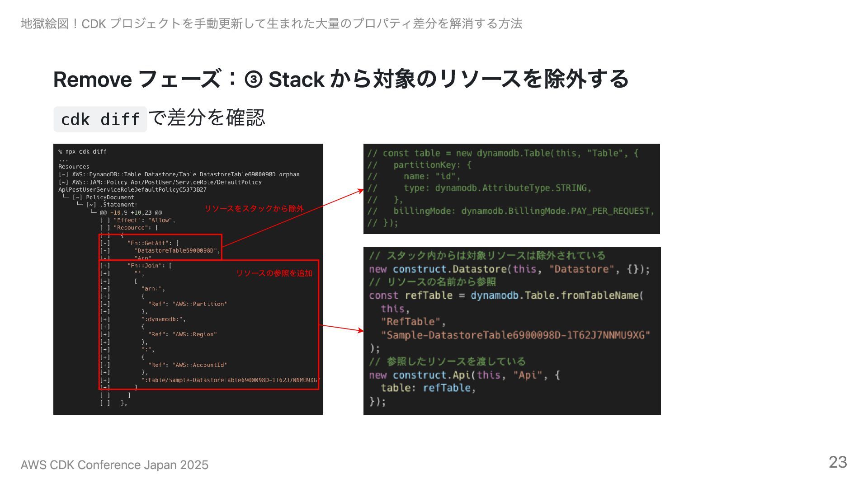Click the comment '// リソースの名前から参照'
Image resolution: width=868 pixels, height=488 pixels.
432,282
